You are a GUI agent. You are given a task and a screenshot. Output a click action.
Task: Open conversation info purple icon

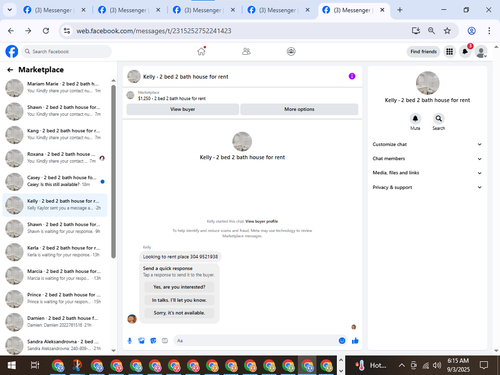click(x=352, y=76)
